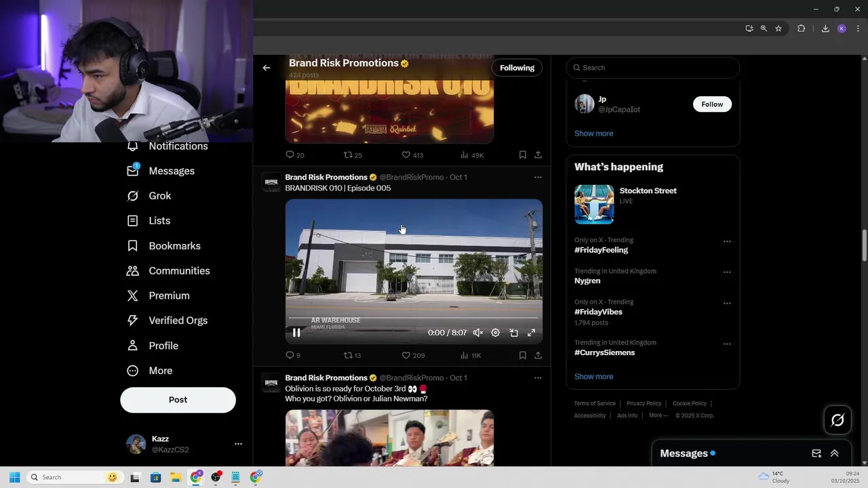
Task: Open the floating Grok button
Action: [x=837, y=420]
